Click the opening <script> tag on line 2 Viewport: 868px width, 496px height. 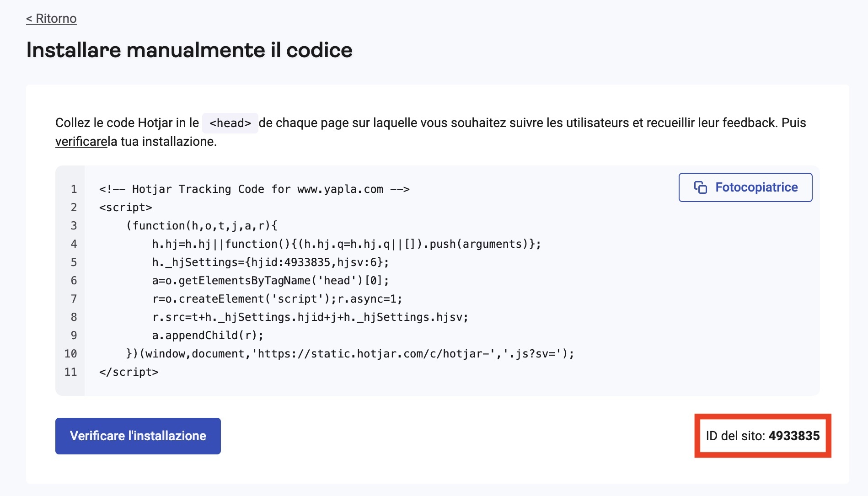click(125, 208)
